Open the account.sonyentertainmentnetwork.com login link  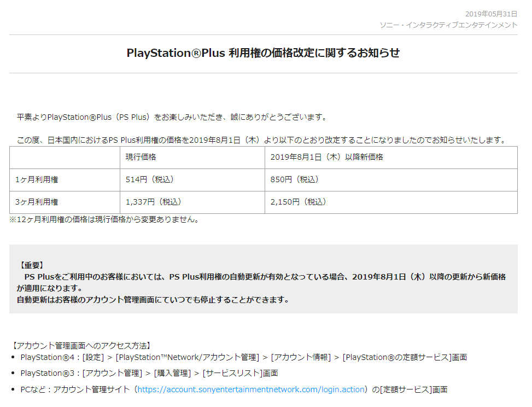(251, 389)
